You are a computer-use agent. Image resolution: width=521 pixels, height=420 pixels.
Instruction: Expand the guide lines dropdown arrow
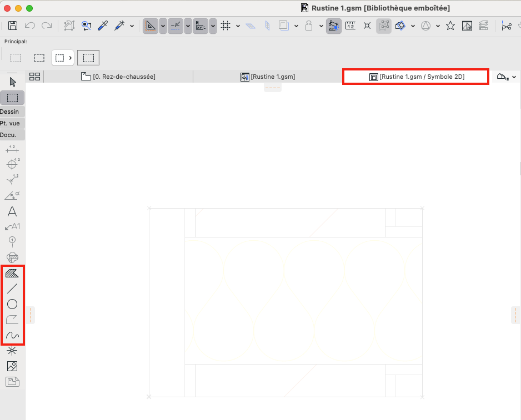[163, 26]
